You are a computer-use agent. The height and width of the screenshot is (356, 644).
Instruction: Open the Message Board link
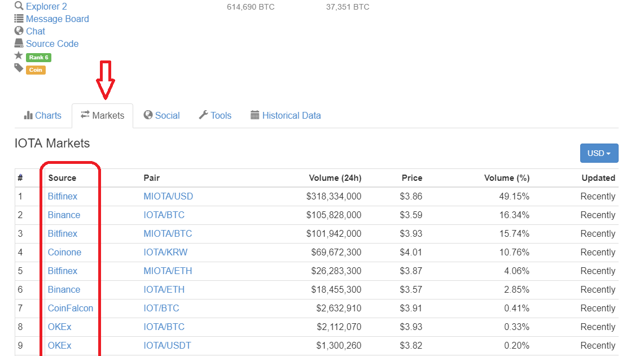pyautogui.click(x=57, y=19)
